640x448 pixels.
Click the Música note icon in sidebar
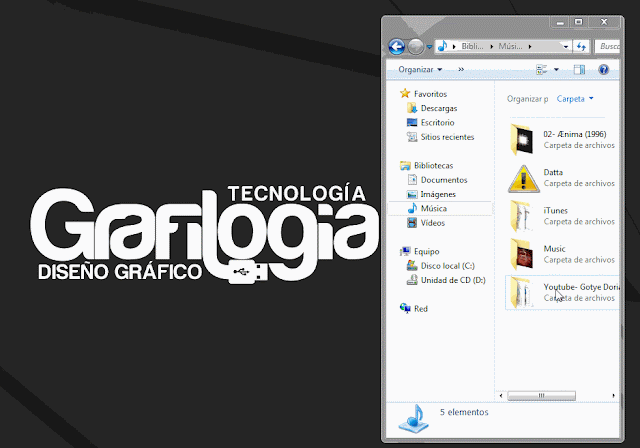[x=412, y=208]
